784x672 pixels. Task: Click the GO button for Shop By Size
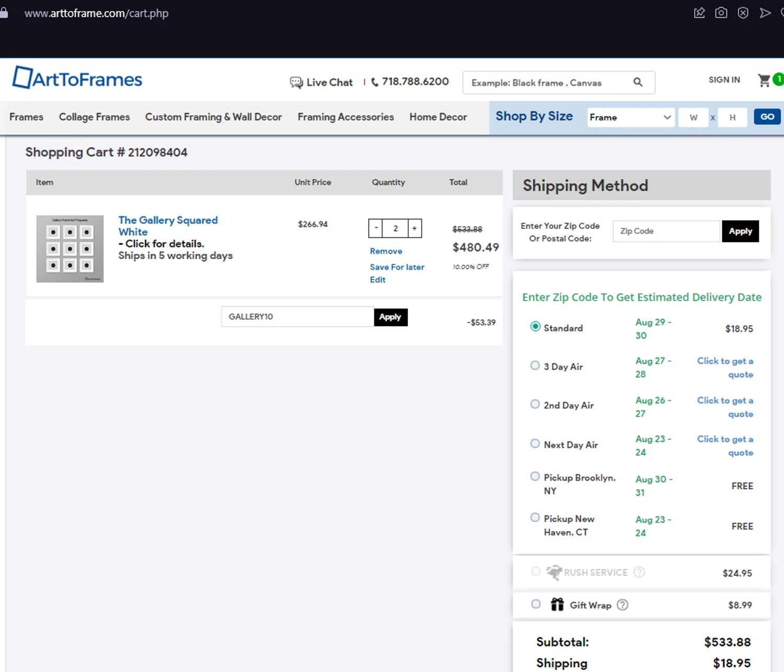[767, 117]
